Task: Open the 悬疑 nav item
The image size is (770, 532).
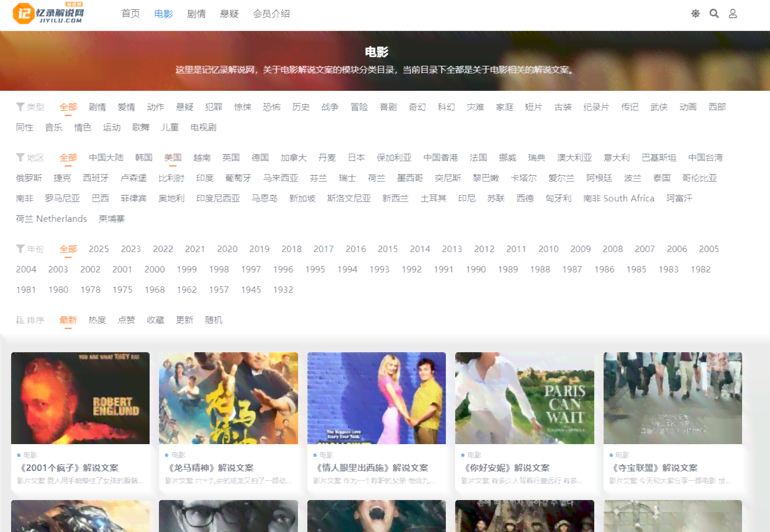Action: pyautogui.click(x=229, y=13)
